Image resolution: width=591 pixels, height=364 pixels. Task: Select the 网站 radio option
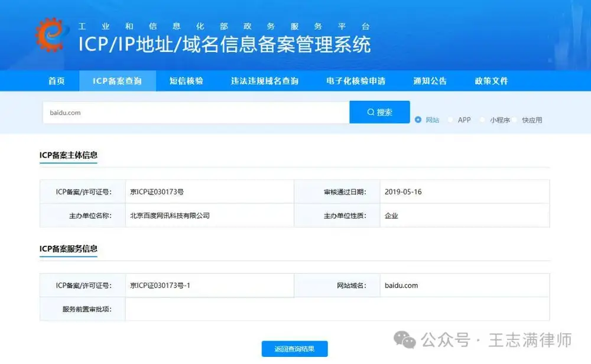(418, 120)
